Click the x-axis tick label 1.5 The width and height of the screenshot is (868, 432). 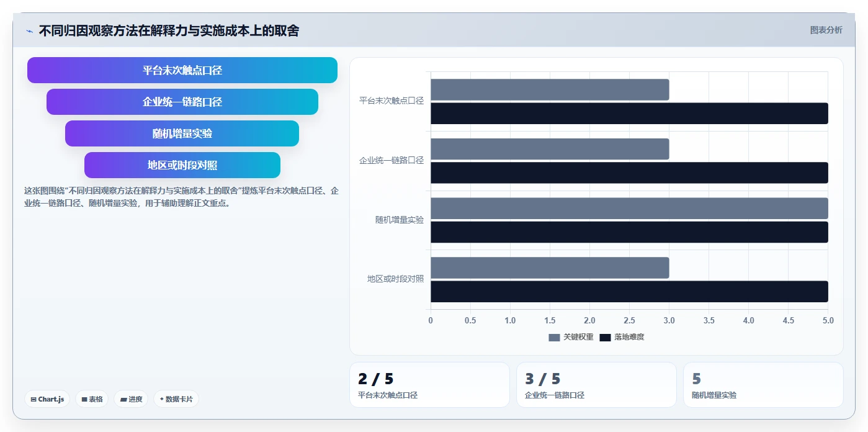tap(550, 320)
